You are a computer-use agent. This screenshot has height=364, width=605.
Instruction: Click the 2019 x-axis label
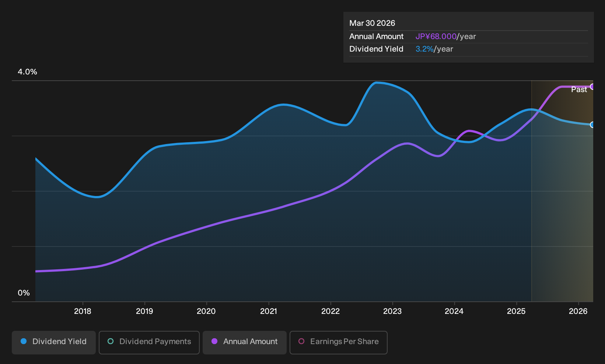pos(144,311)
